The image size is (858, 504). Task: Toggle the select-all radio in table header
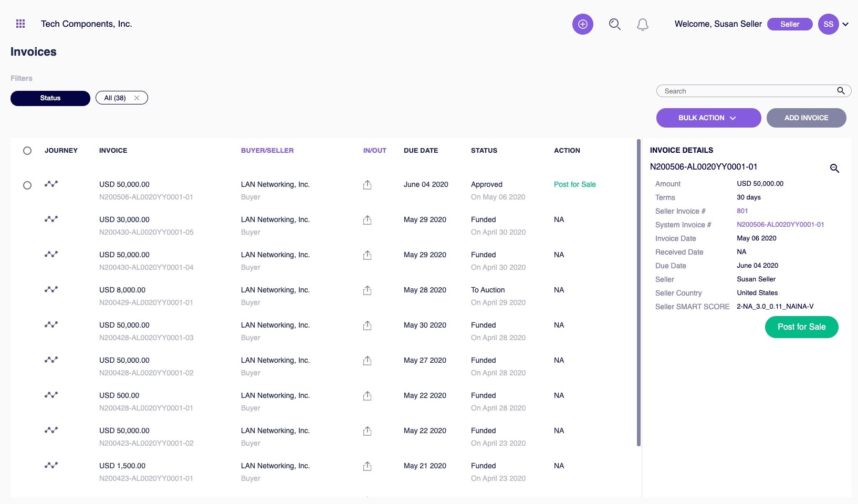pos(27,151)
